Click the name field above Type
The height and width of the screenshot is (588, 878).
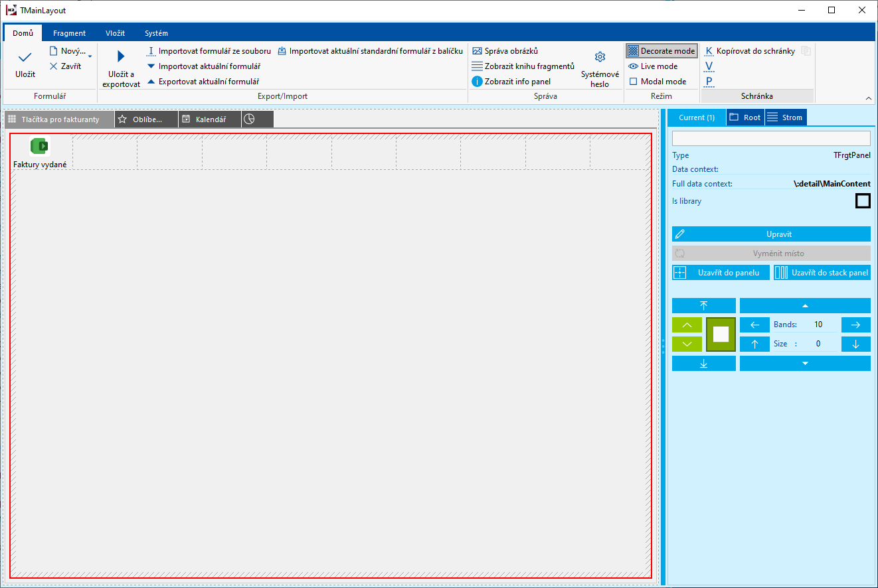pyautogui.click(x=771, y=138)
